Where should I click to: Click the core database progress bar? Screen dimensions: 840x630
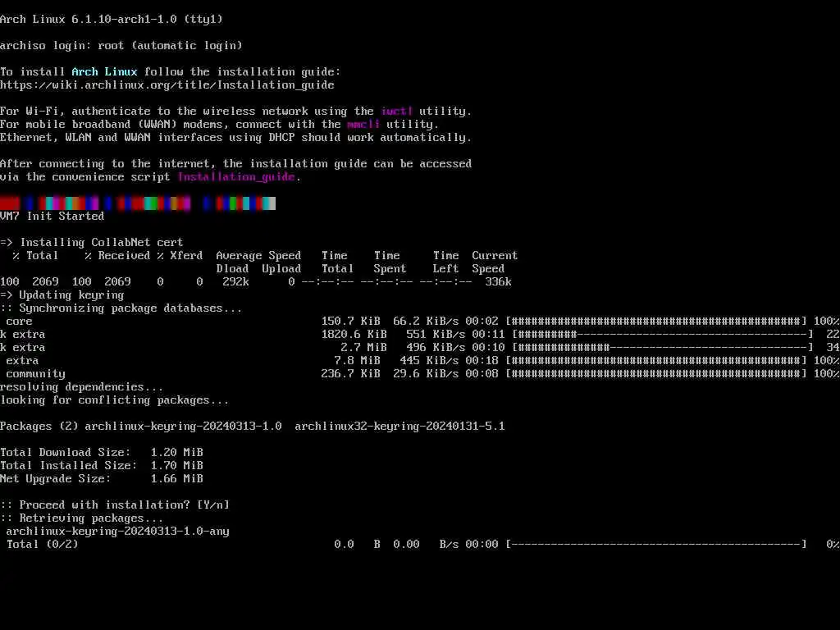(656, 321)
